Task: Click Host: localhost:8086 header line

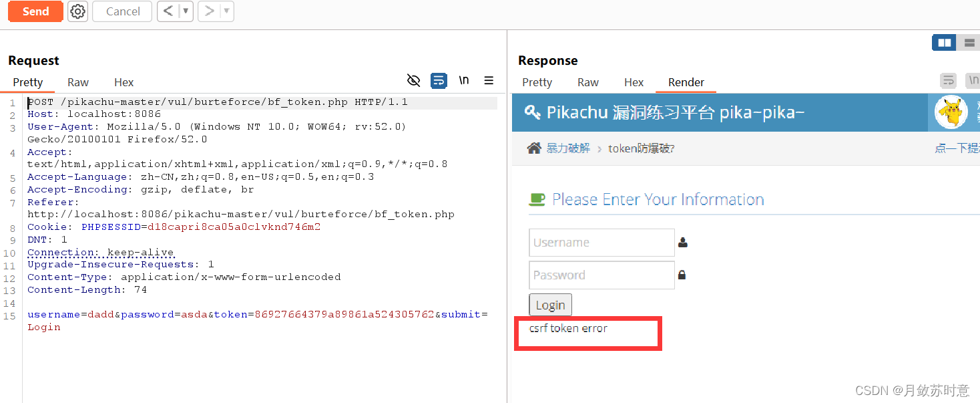Action: tap(94, 114)
